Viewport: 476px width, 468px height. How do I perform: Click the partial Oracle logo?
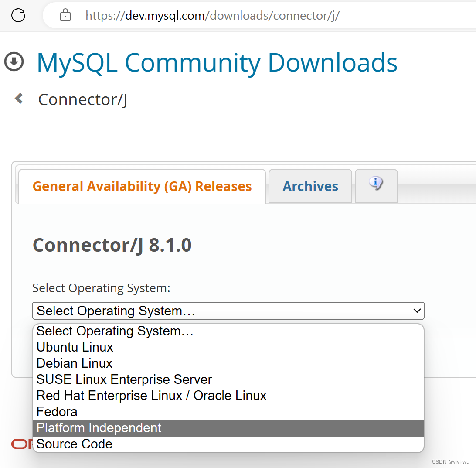coord(22,444)
